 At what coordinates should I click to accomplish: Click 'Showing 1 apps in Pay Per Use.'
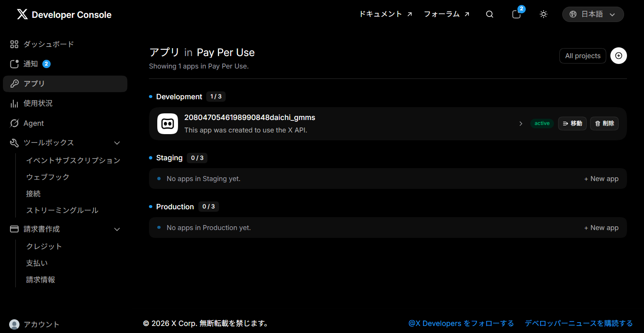point(199,66)
